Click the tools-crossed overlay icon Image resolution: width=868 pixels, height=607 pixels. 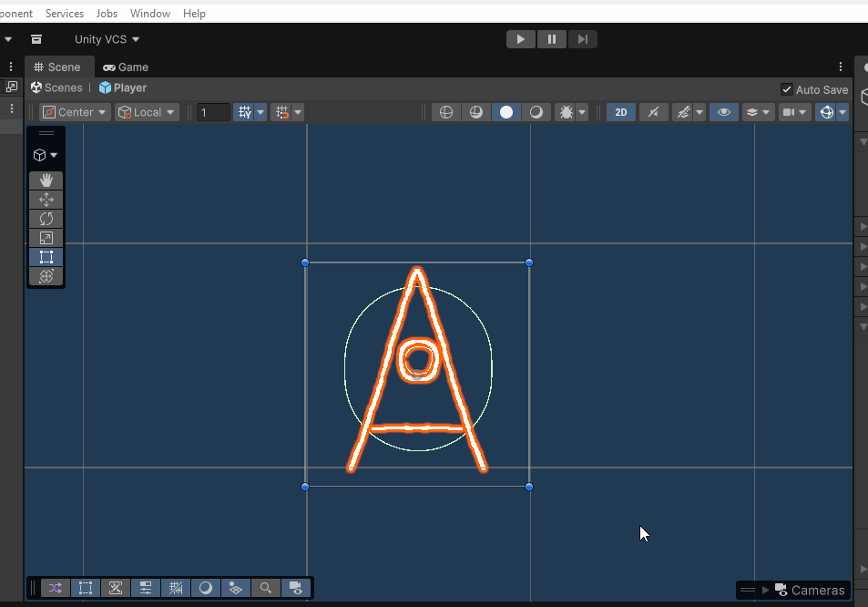coord(115,588)
